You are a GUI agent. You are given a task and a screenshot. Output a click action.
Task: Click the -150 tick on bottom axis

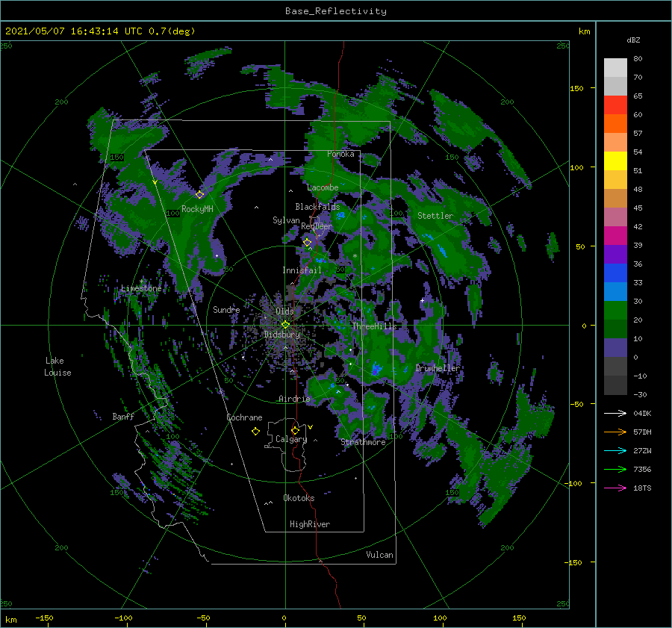coord(44,618)
